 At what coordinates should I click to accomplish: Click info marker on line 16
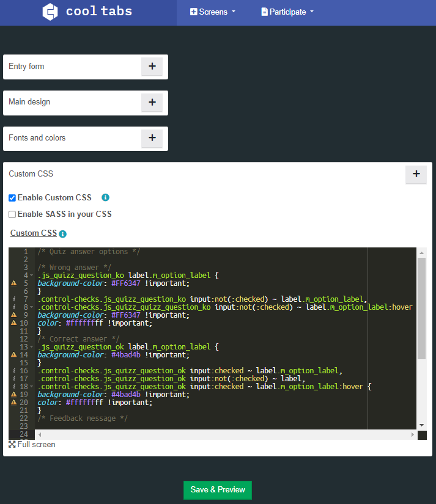click(14, 370)
